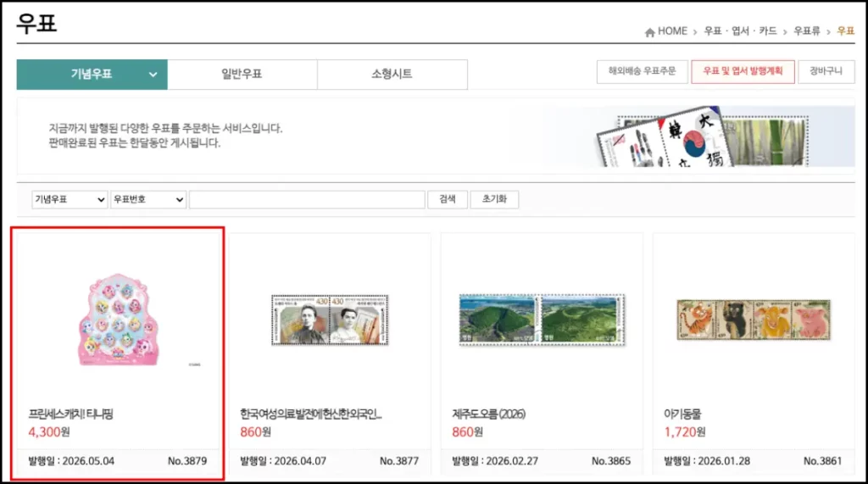Open the 우표번호 search-type dropdown
868x484 pixels.
[x=147, y=199]
